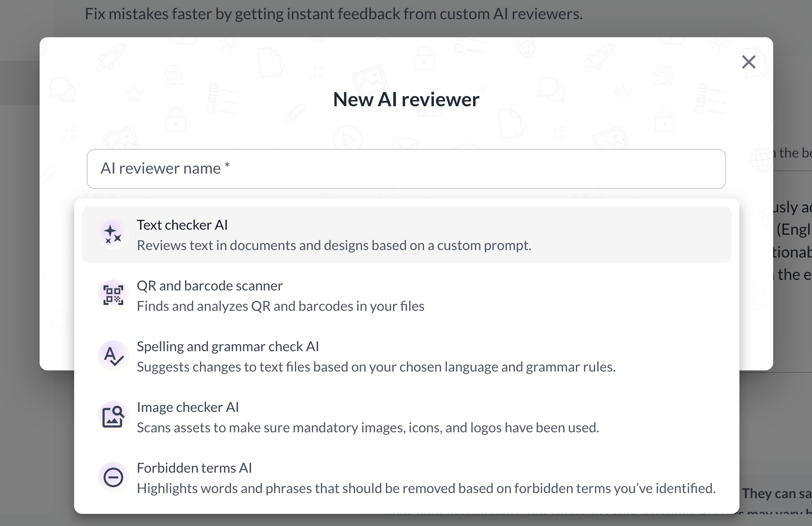
Task: Focus the AI reviewer name field
Action: pos(406,169)
